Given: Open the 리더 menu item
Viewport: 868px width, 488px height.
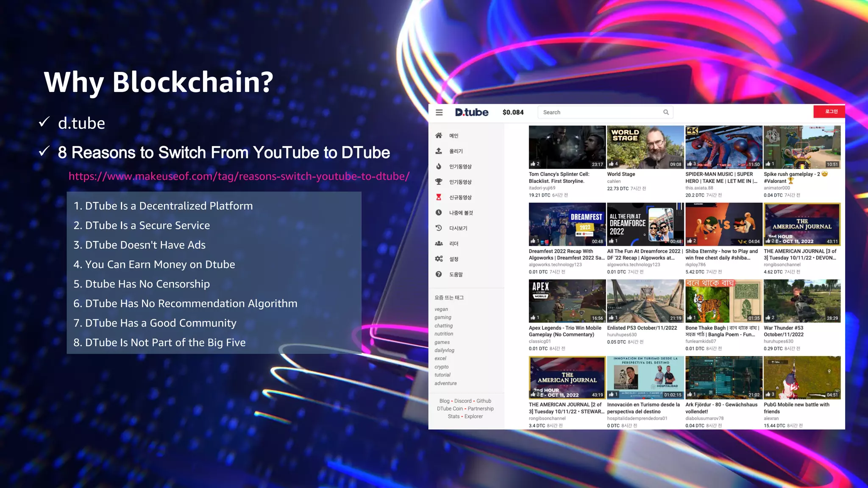Looking at the screenshot, I should click(454, 244).
